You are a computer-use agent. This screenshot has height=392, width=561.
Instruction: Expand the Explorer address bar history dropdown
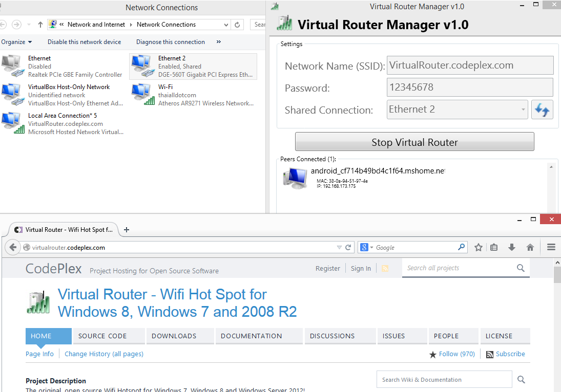pos(226,25)
